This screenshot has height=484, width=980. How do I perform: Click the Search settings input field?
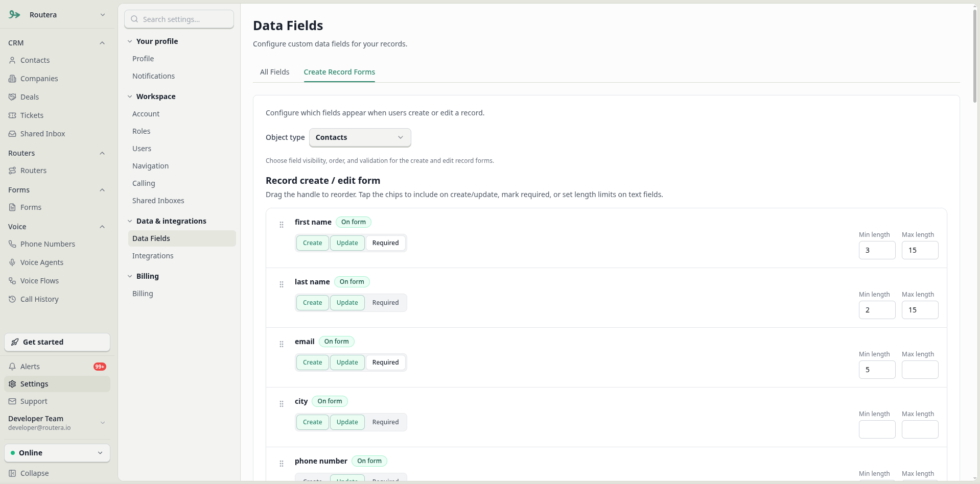click(179, 19)
